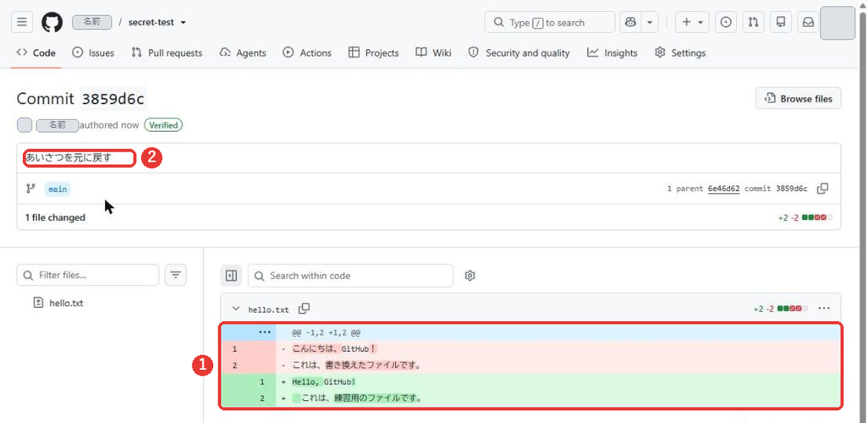
Task: Open the hello.txt diff more-options menu
Action: 824,309
